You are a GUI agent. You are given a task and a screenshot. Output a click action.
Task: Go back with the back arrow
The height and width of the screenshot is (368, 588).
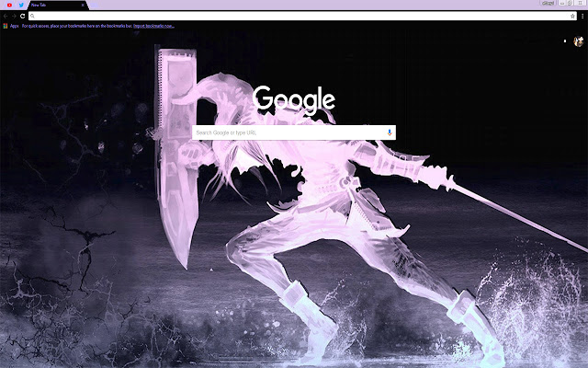6,16
